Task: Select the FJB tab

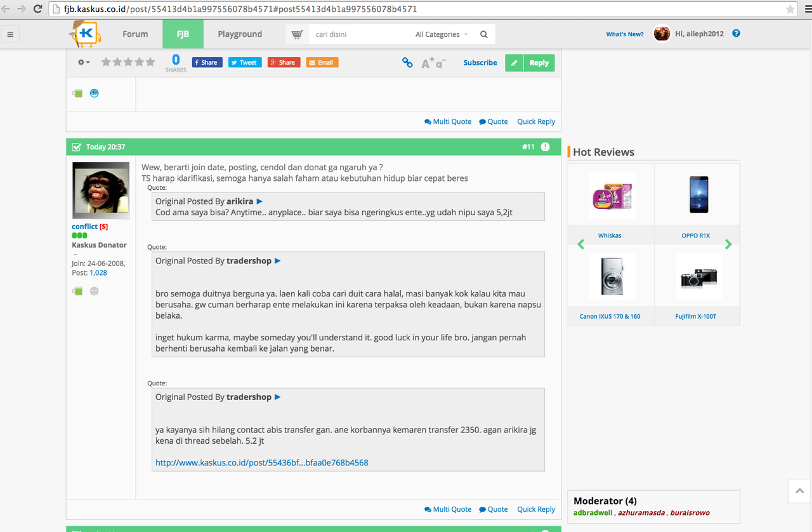Action: [183, 34]
